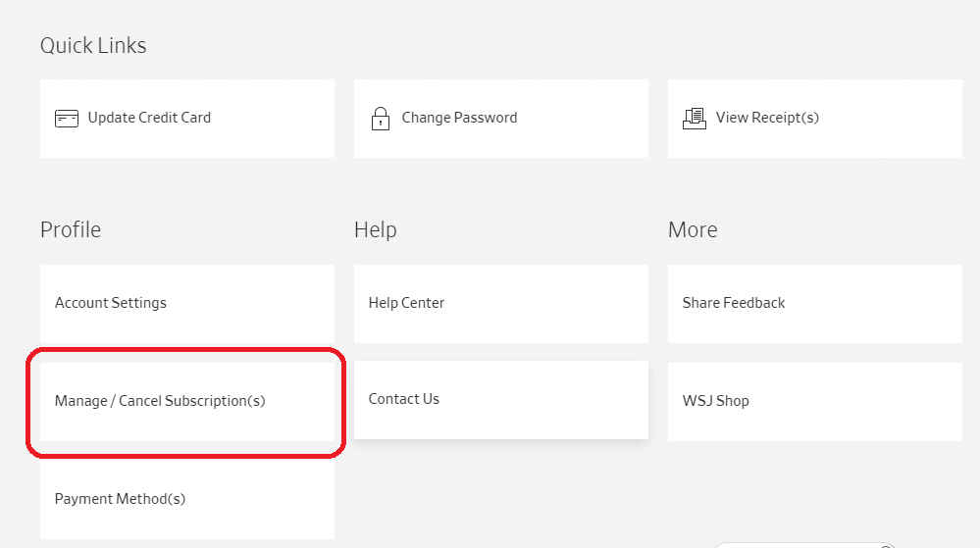Open the Payment Method(s) tile
980x548 pixels.
(120, 499)
